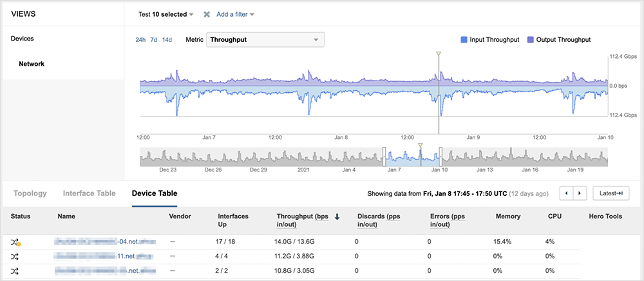Viewport: 644px width, 281px height.
Task: Jump to Latest data button
Action: click(610, 193)
